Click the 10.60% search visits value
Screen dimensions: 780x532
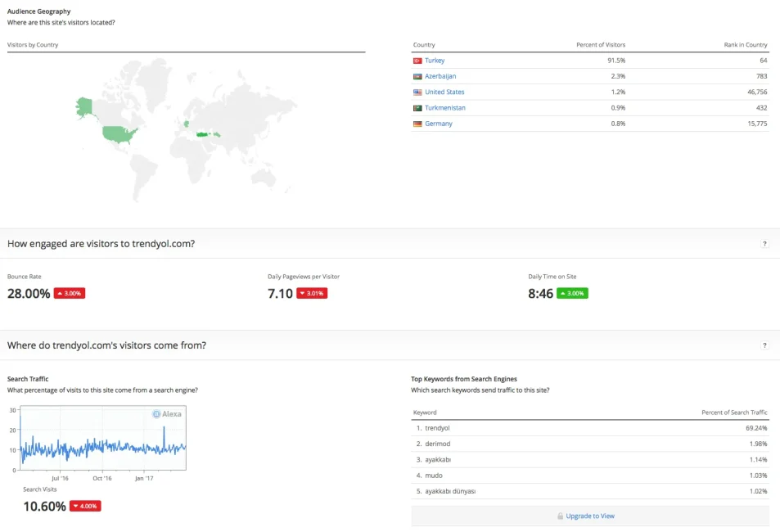(x=44, y=507)
